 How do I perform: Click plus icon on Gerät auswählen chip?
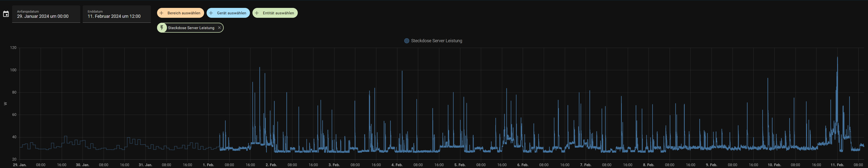pos(211,13)
